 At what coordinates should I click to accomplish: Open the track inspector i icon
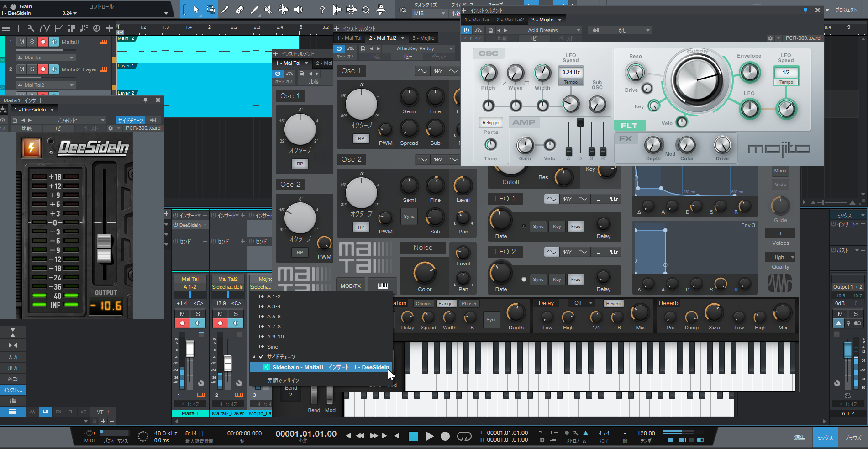tap(18, 28)
